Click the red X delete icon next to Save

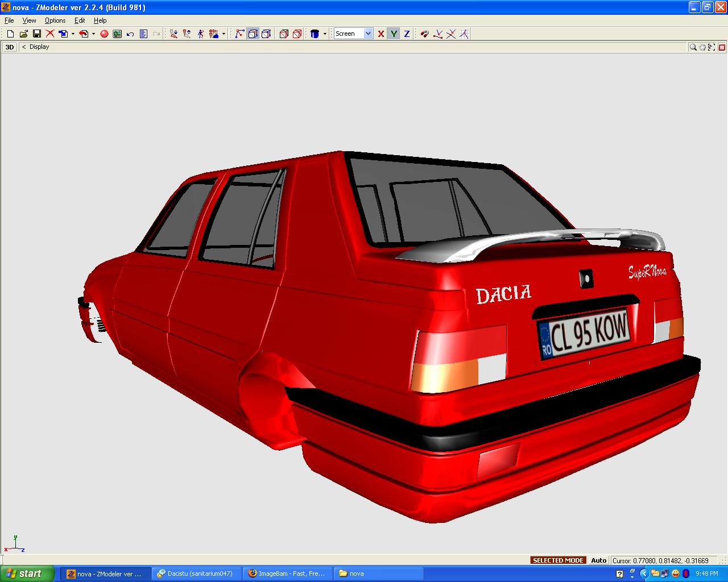point(50,34)
